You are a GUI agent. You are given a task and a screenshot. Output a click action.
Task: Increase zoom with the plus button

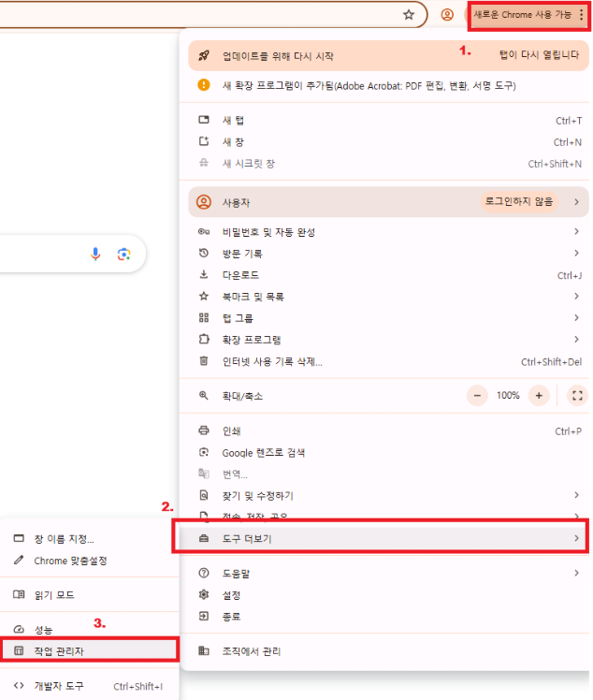(539, 396)
